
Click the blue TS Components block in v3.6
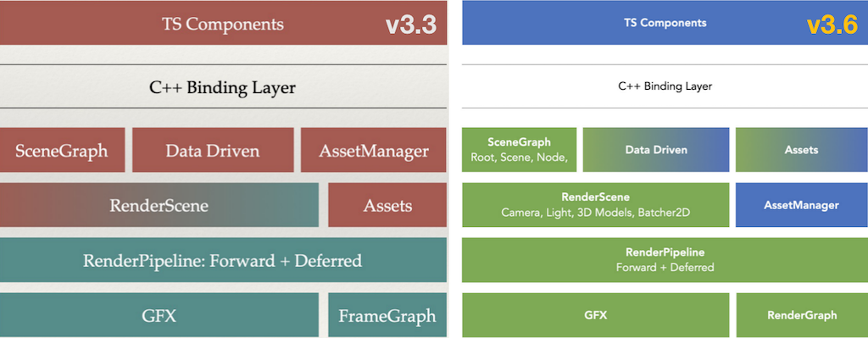tap(665, 23)
